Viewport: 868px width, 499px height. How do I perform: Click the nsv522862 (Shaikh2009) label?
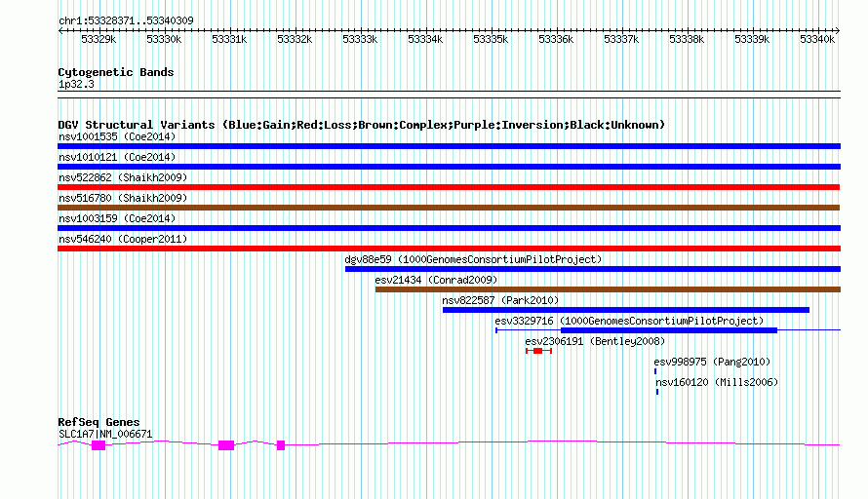pyautogui.click(x=123, y=177)
